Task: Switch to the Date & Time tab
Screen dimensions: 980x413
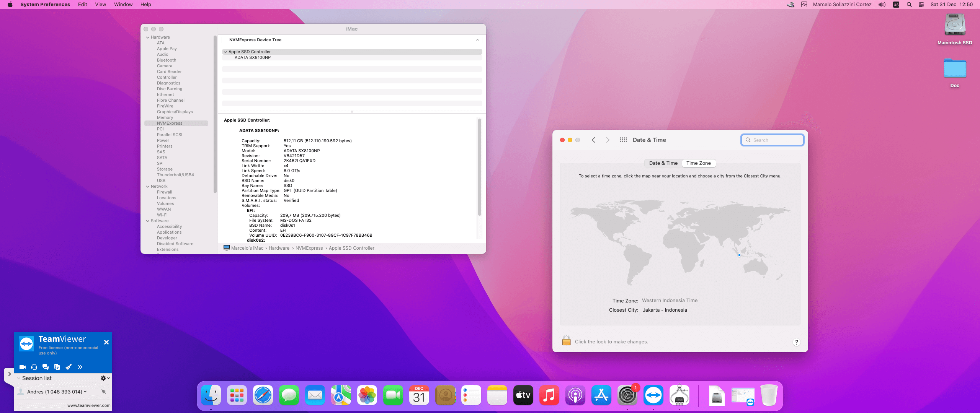Action: coord(663,163)
